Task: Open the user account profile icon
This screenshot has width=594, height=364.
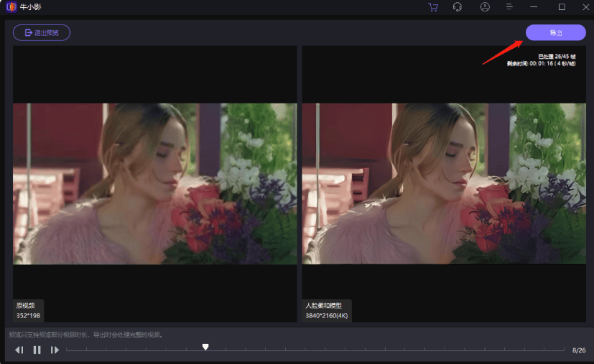Action: [x=485, y=7]
